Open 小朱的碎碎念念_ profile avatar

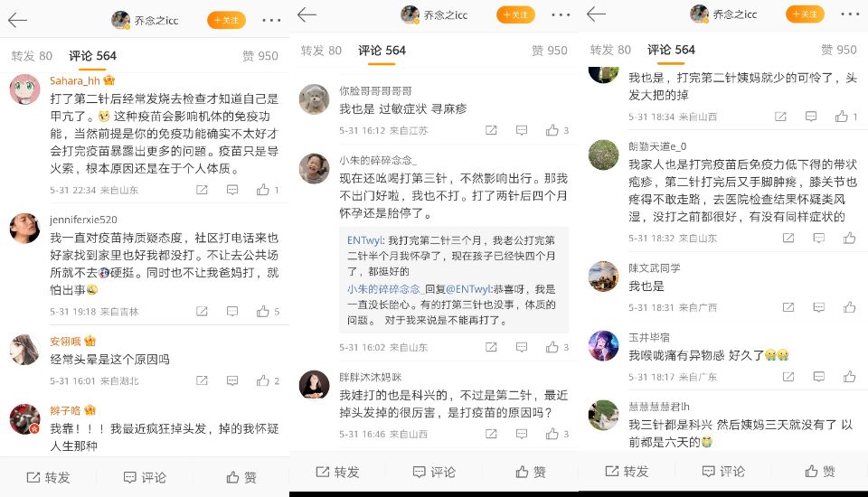[314, 168]
